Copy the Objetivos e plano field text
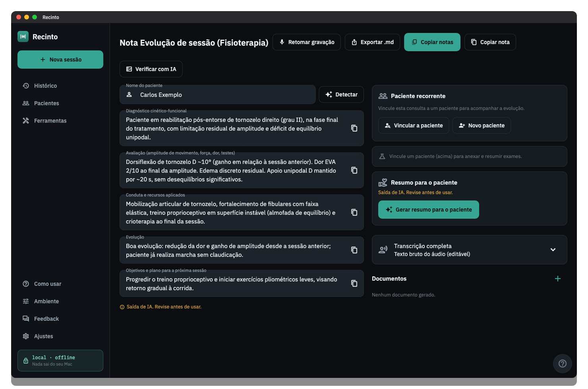Screen dimensions: 588x389 point(354,283)
